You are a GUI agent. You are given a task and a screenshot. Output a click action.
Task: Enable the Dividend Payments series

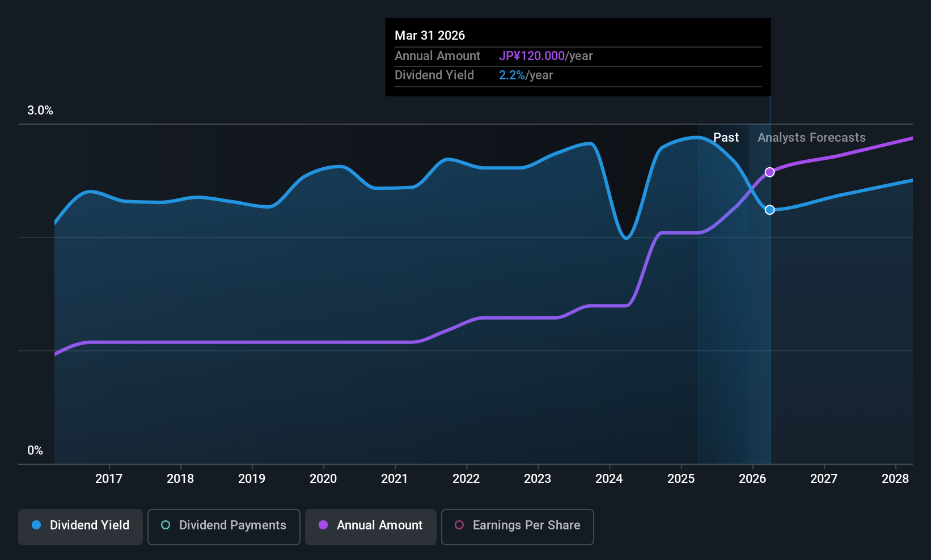pyautogui.click(x=224, y=526)
